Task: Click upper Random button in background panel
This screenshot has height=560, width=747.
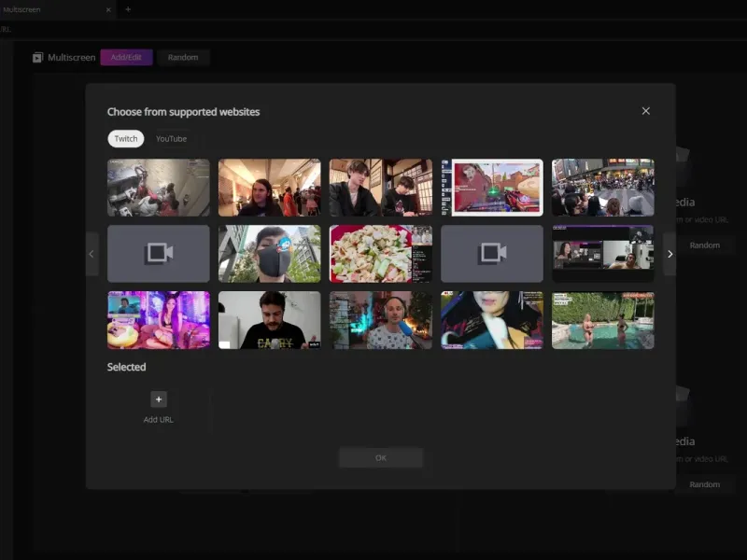Action: click(x=705, y=245)
